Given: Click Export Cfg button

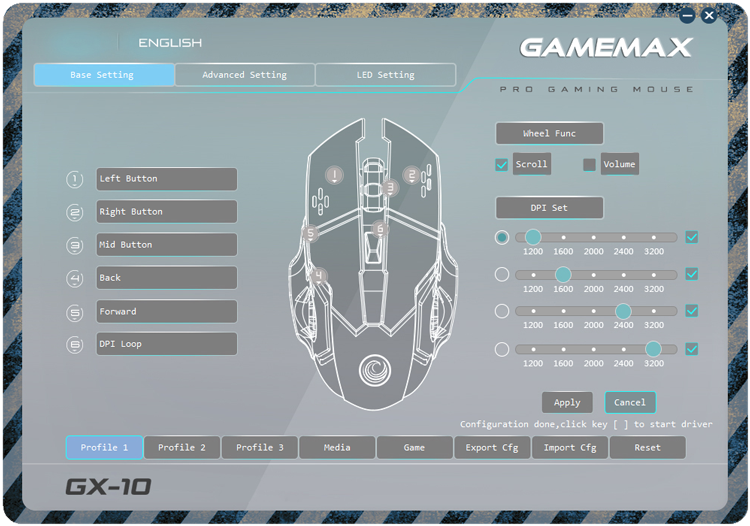Looking at the screenshot, I should tap(492, 448).
